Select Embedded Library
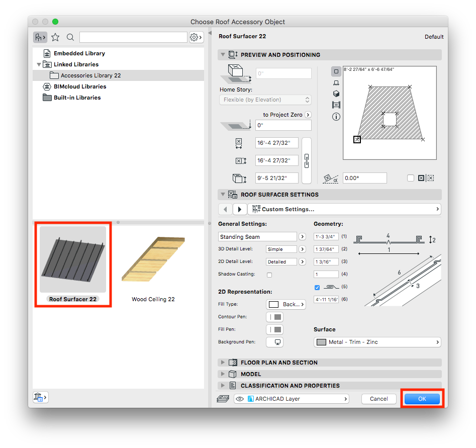The width and height of the screenshot is (476, 448). pos(79,53)
